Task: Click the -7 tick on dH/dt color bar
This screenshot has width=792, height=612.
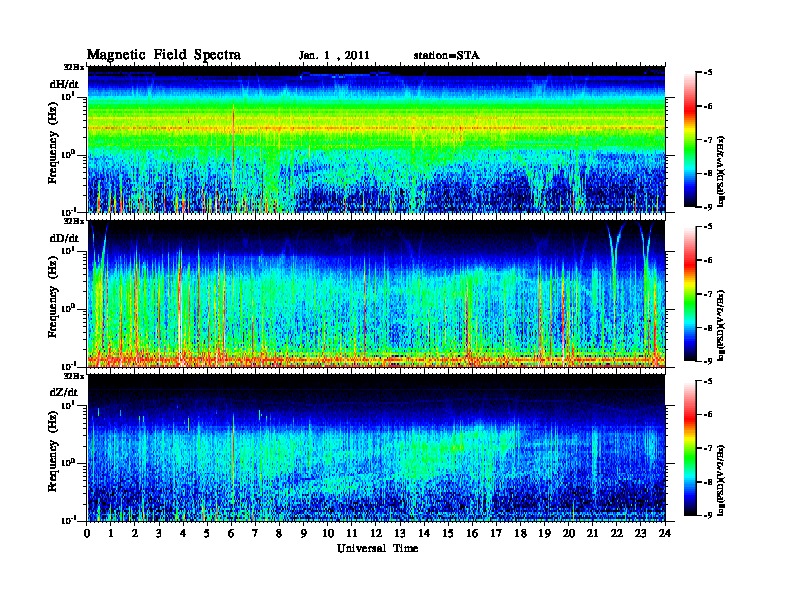Action: (708, 140)
